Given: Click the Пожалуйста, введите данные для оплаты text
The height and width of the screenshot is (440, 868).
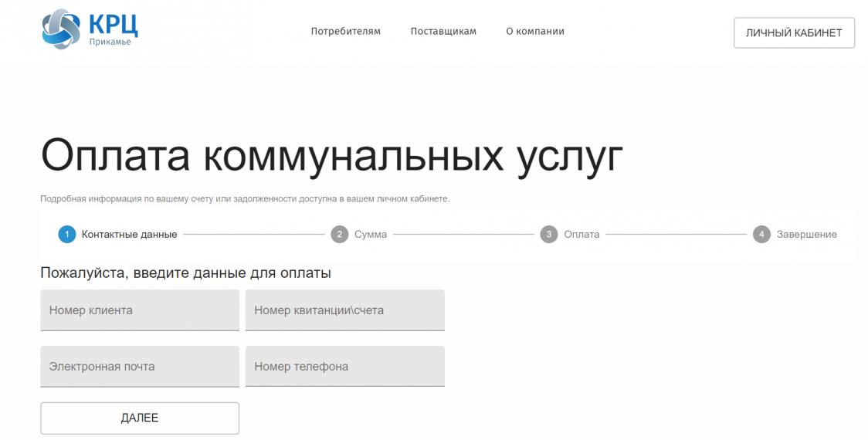Looking at the screenshot, I should [185, 273].
